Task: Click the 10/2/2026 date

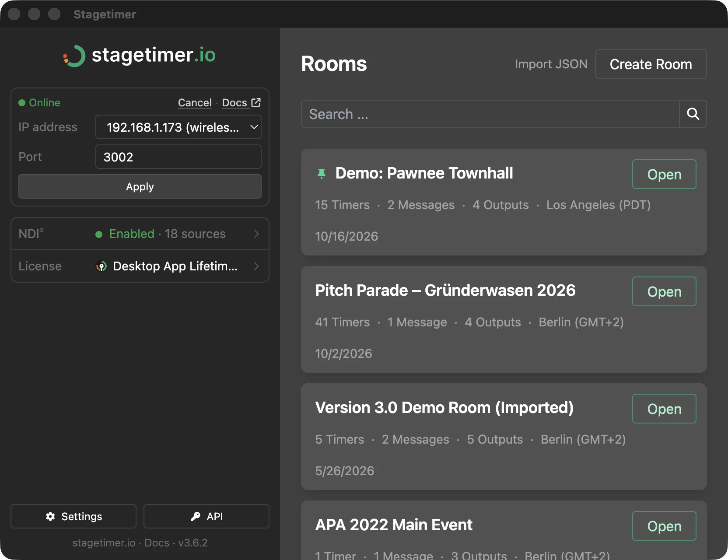Action: pyautogui.click(x=343, y=353)
